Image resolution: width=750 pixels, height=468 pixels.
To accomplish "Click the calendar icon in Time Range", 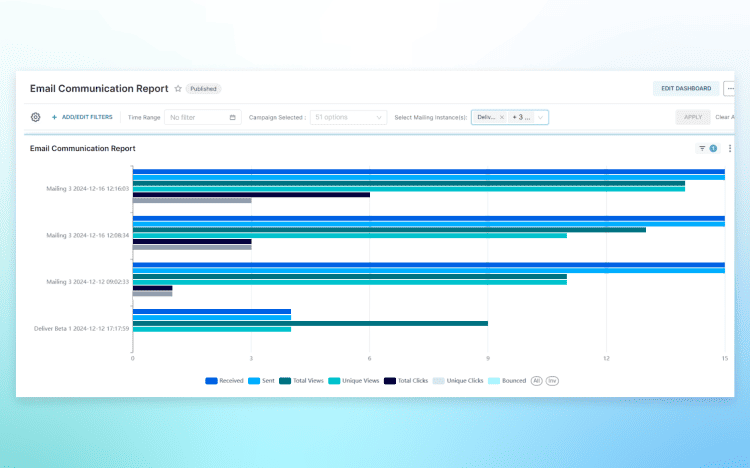I will coord(233,117).
